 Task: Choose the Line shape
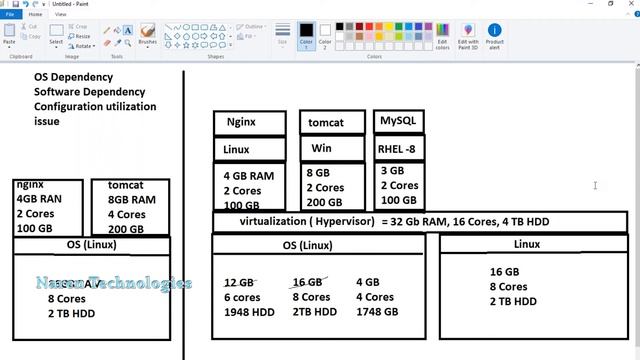pyautogui.click(x=168, y=27)
